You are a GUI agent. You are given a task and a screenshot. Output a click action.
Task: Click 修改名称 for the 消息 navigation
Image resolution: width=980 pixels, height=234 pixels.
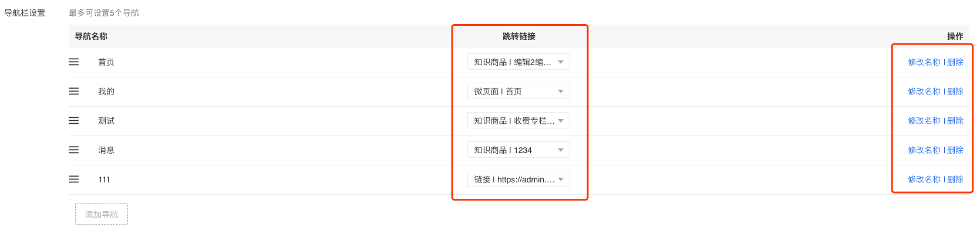pos(924,150)
